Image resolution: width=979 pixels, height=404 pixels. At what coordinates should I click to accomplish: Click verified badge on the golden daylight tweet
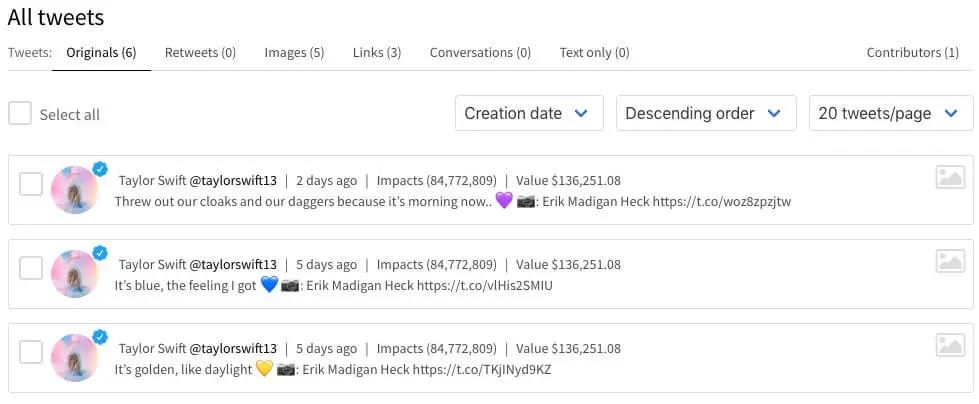tap(100, 337)
